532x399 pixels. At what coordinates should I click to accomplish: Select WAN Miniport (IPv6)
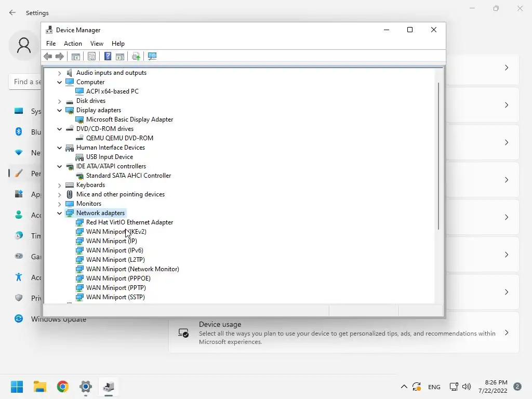point(115,250)
